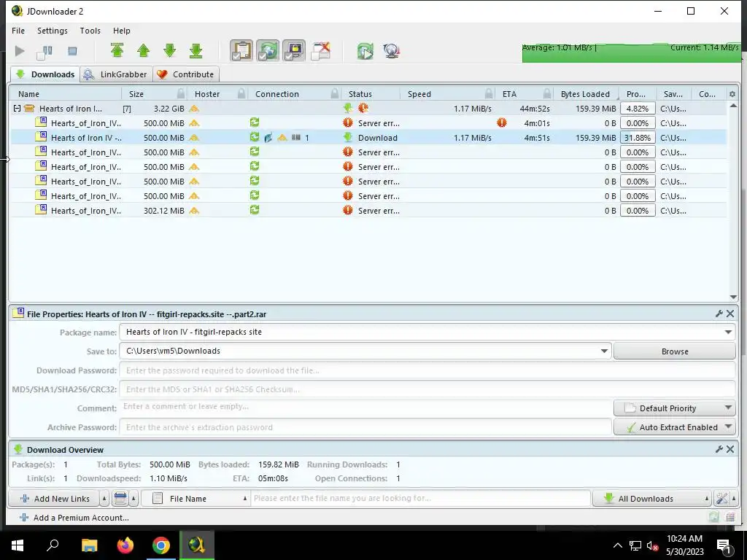Click the Browse button

tap(675, 351)
